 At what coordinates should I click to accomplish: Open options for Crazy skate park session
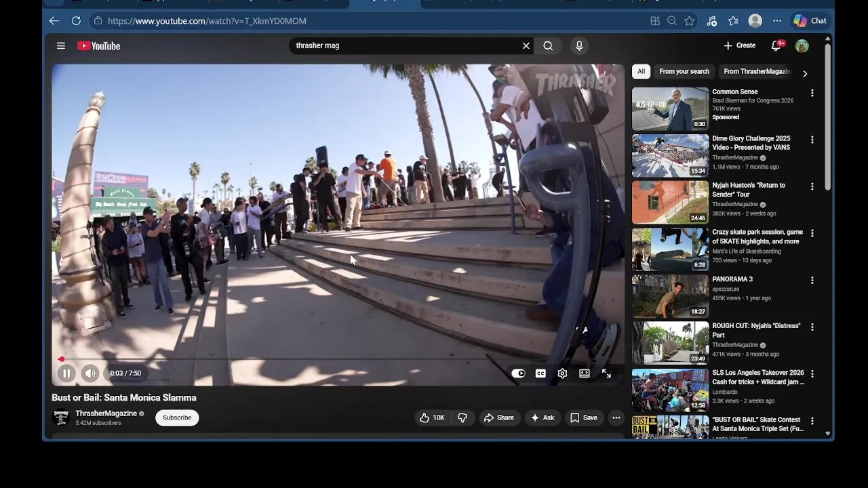[812, 233]
